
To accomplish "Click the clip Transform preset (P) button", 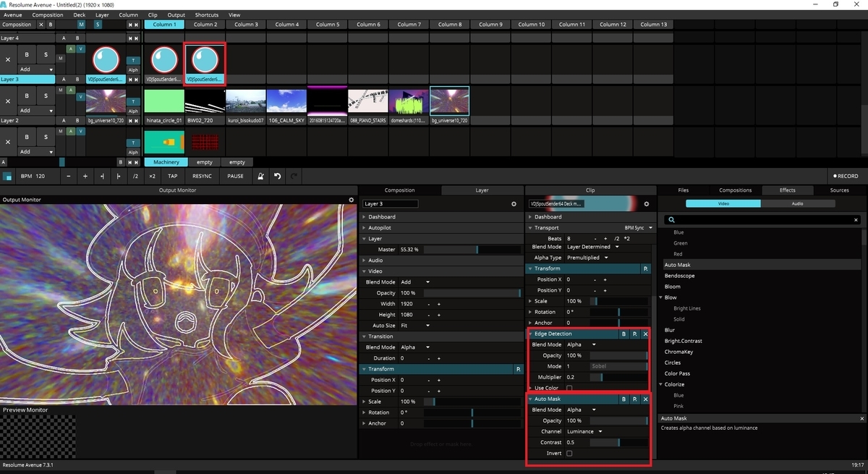I will click(646, 268).
